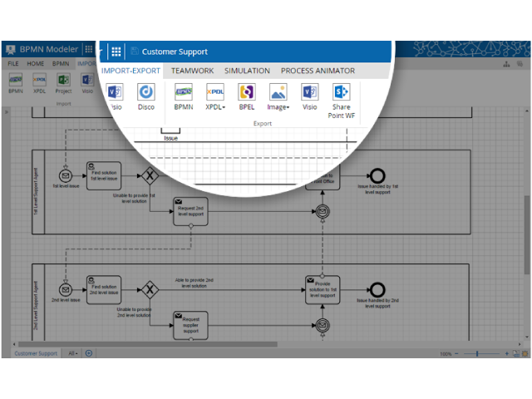Click the Able to provide 2nd level solution label
Image resolution: width=532 pixels, height=399 pixels.
(194, 283)
